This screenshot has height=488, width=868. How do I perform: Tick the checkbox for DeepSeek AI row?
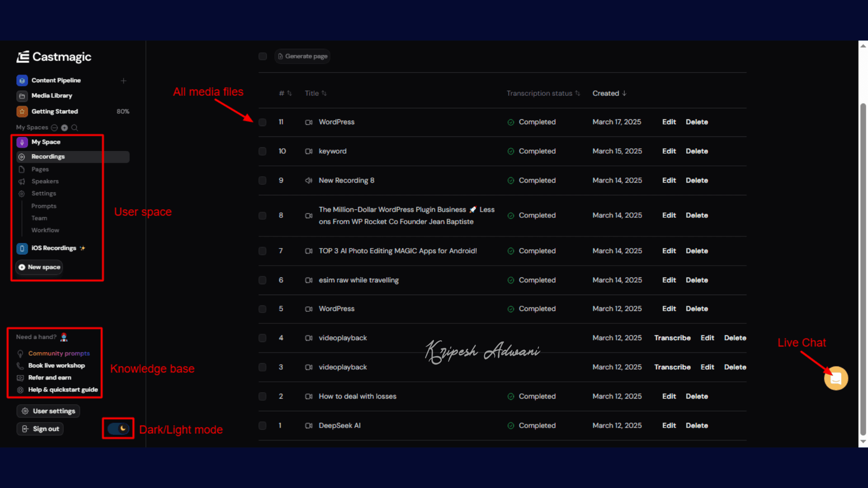[262, 426]
